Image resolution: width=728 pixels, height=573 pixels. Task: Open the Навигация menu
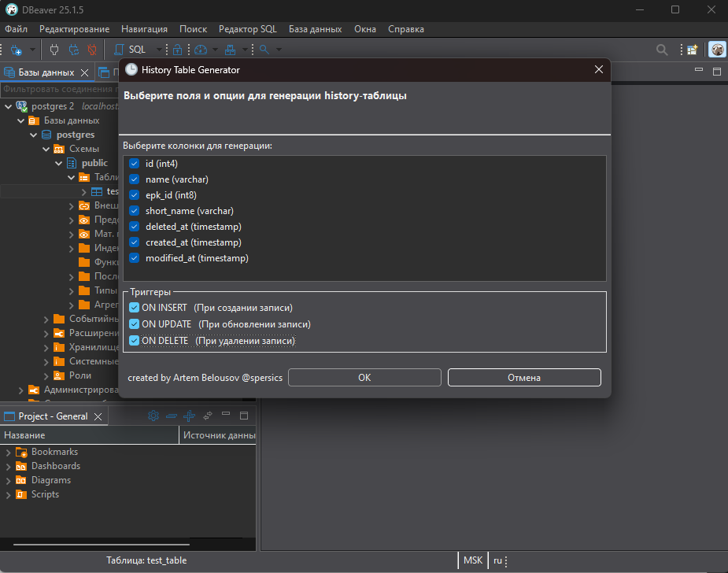[x=144, y=29]
